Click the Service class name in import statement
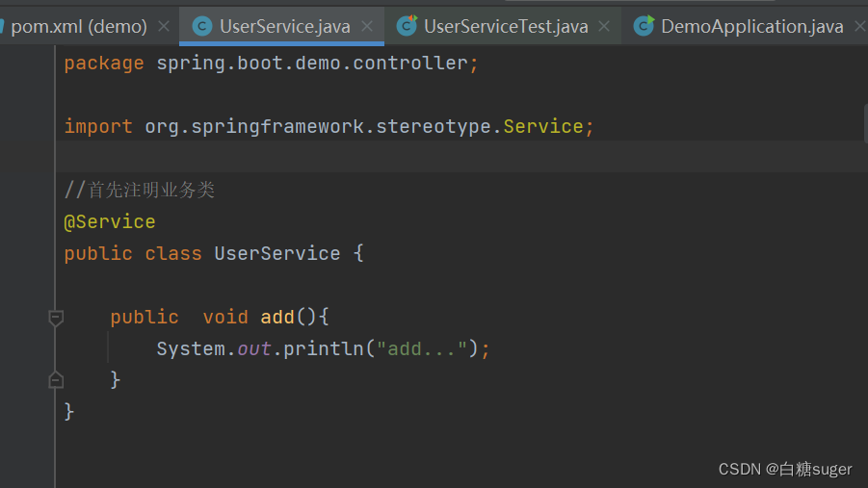 tap(543, 127)
